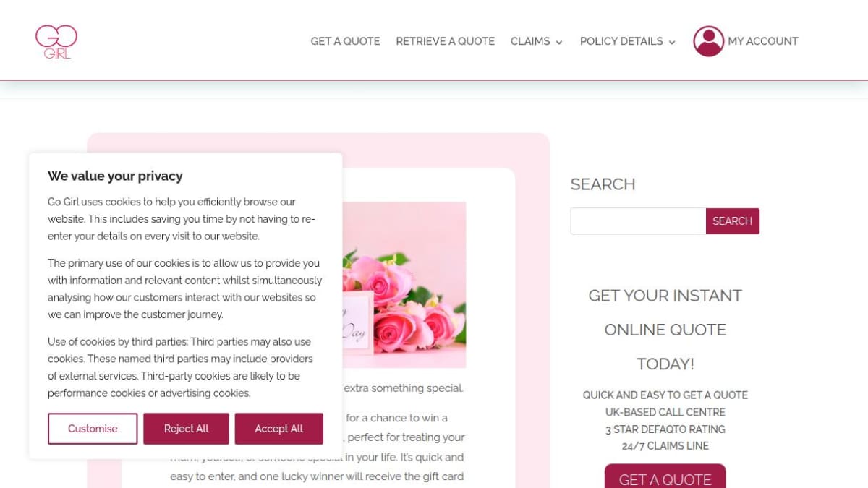Click the 'We value your privacy' heading

pyautogui.click(x=115, y=176)
